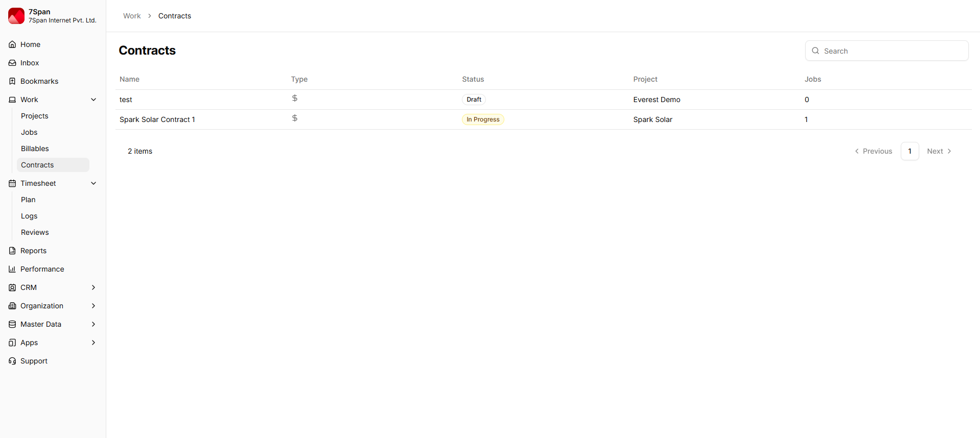Open the Projects menu item
The height and width of the screenshot is (438, 980).
point(35,116)
